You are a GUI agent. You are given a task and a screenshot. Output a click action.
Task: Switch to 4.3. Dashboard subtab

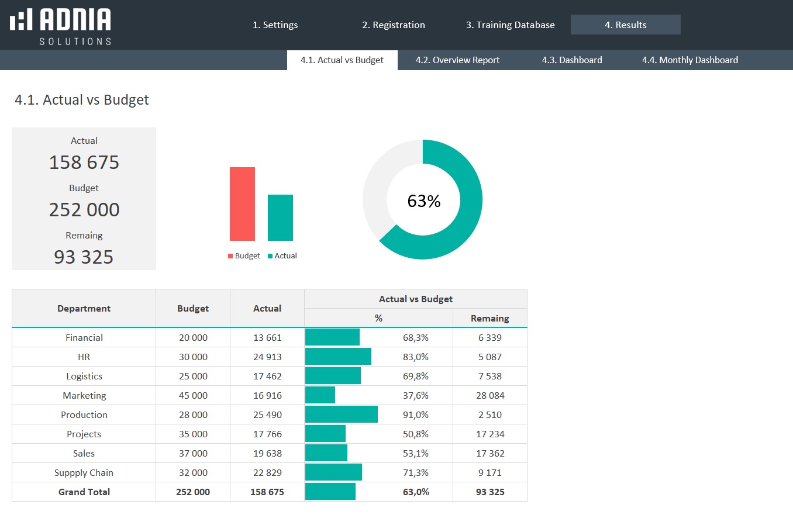[x=571, y=60]
